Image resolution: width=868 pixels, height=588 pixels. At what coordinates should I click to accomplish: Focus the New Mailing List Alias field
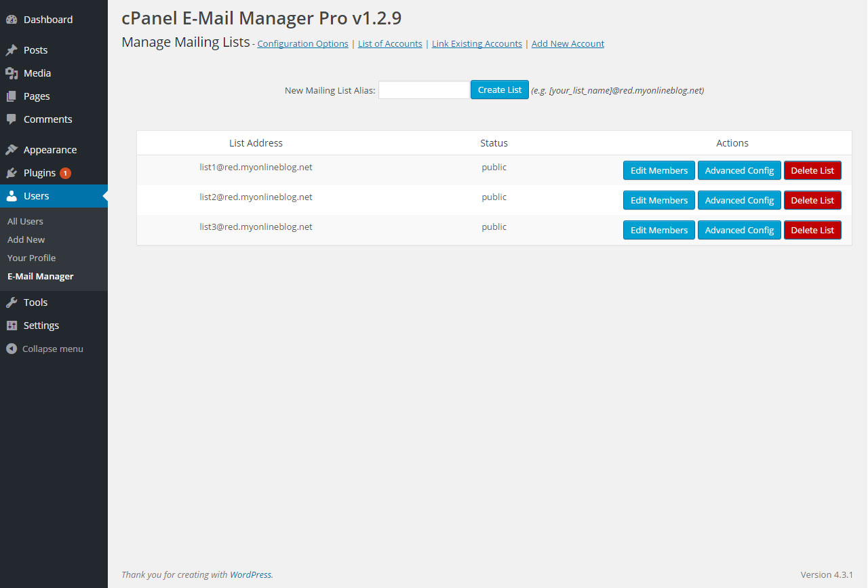coord(424,90)
